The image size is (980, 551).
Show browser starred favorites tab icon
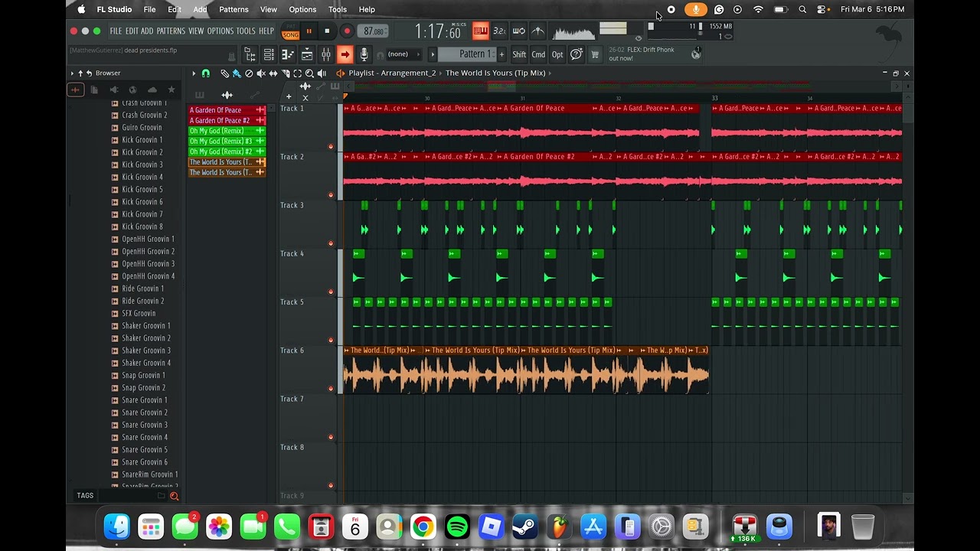click(x=171, y=90)
